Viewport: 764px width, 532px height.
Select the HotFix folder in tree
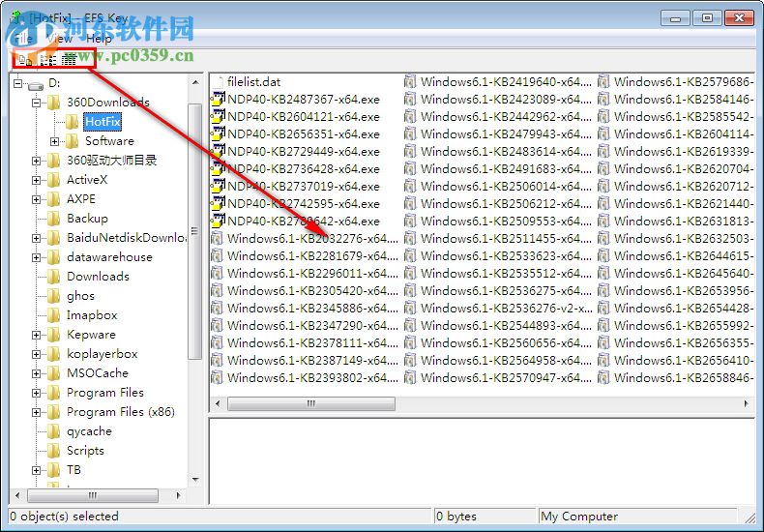point(103,121)
